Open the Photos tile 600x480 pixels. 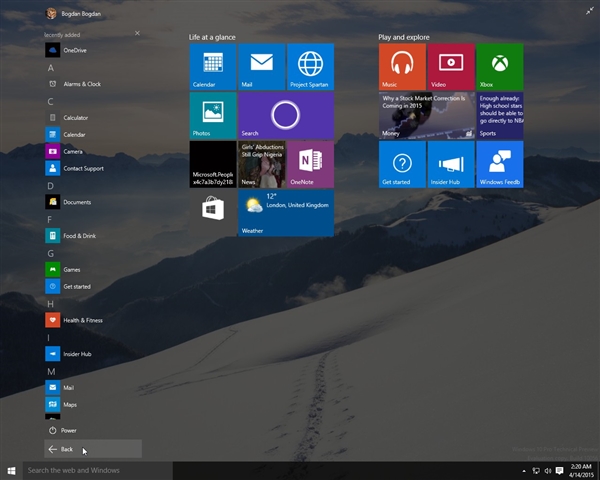tap(213, 115)
